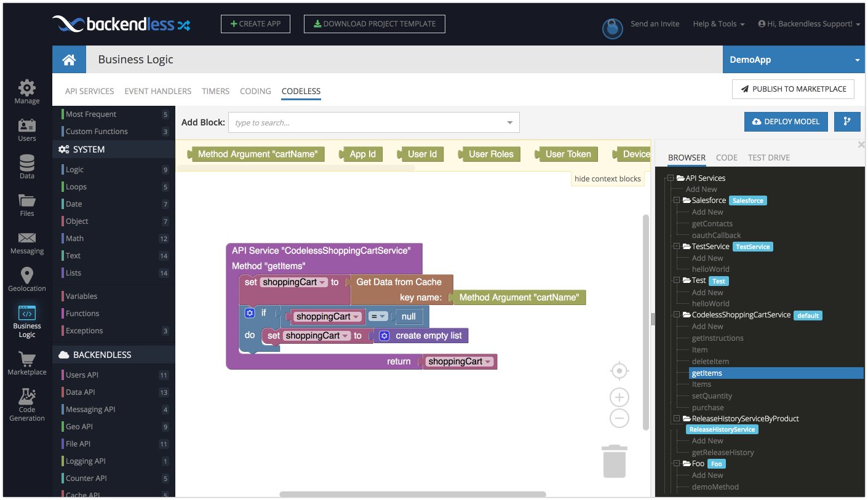868x500 pixels.
Task: Center the workspace with crosshair icon
Action: pyautogui.click(x=619, y=371)
